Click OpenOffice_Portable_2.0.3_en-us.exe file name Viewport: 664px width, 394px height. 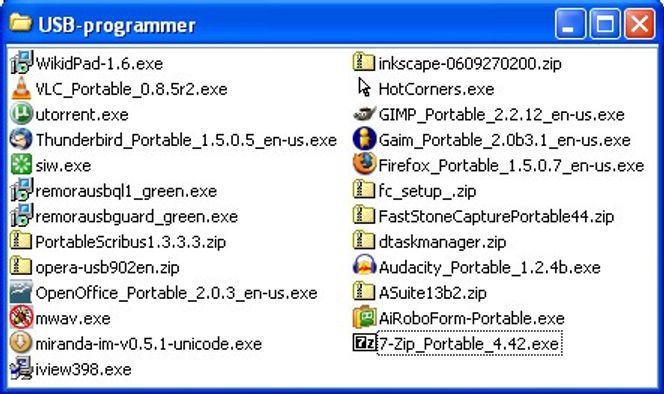(x=176, y=293)
